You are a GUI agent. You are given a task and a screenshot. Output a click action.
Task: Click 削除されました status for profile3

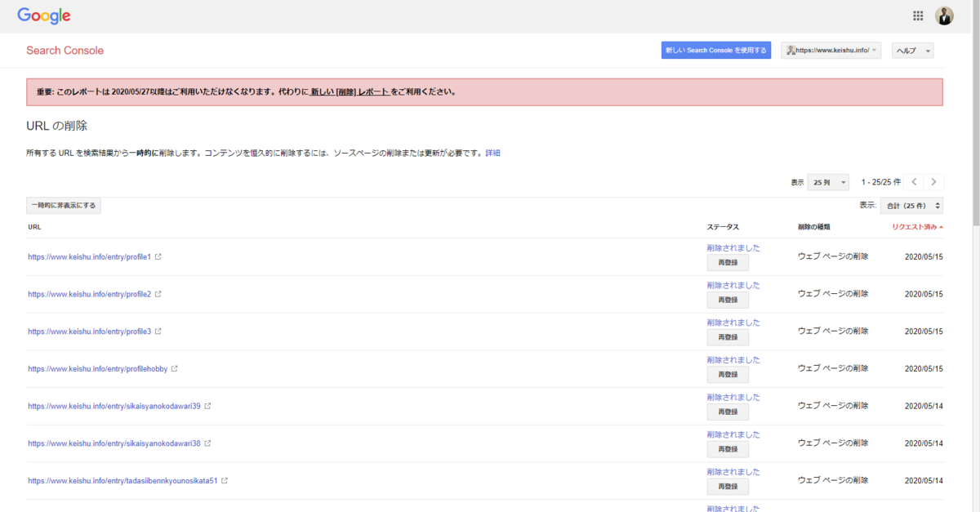[x=733, y=323]
